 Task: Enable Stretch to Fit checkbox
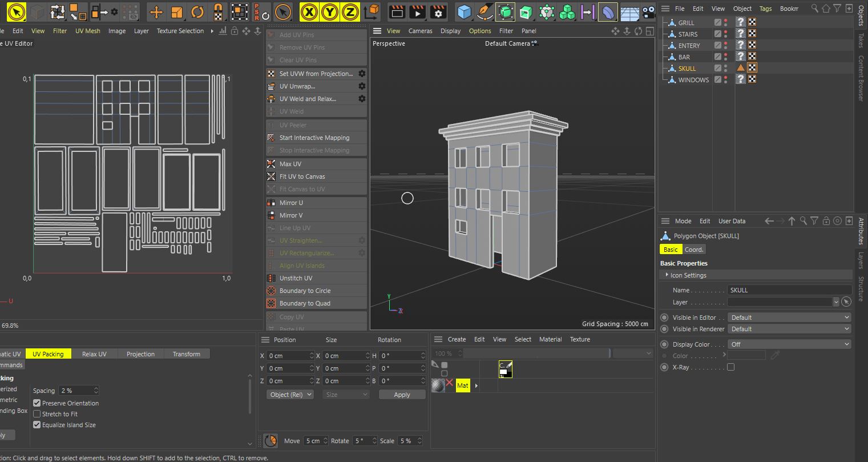37,414
